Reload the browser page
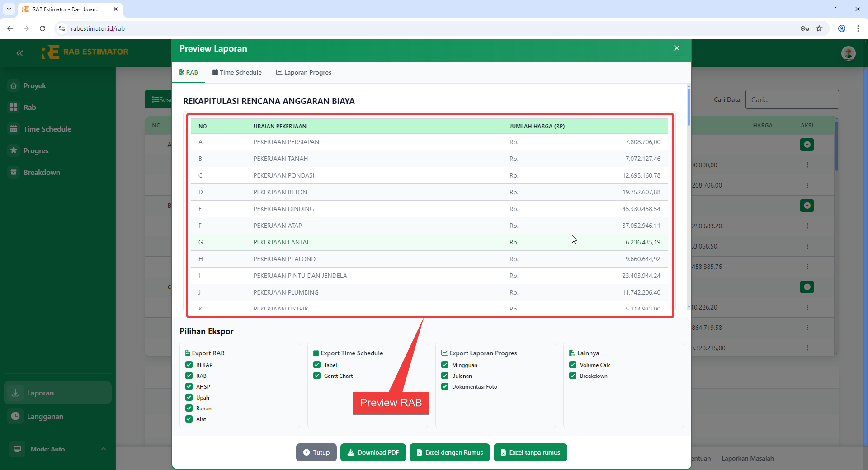This screenshot has height=470, width=868. (x=42, y=28)
